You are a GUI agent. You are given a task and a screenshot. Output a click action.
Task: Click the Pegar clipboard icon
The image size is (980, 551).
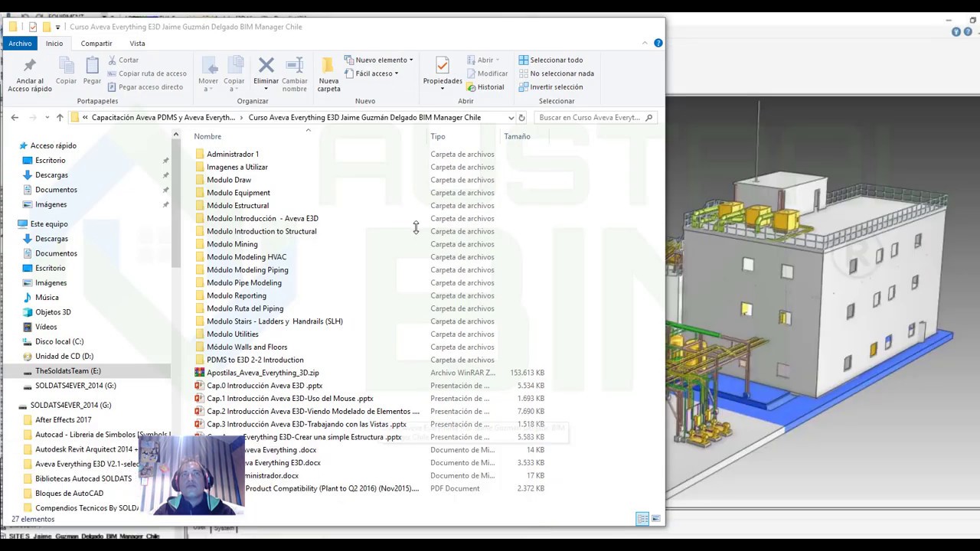(92, 66)
